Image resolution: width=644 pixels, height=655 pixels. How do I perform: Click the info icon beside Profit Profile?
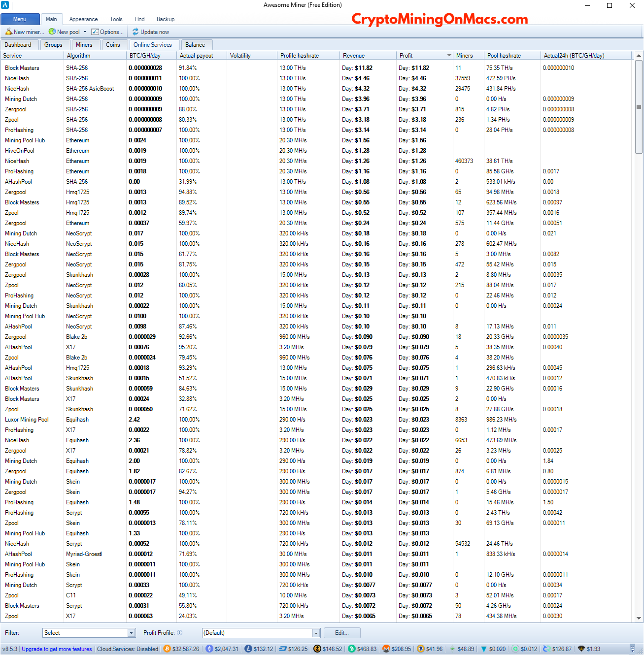click(180, 633)
